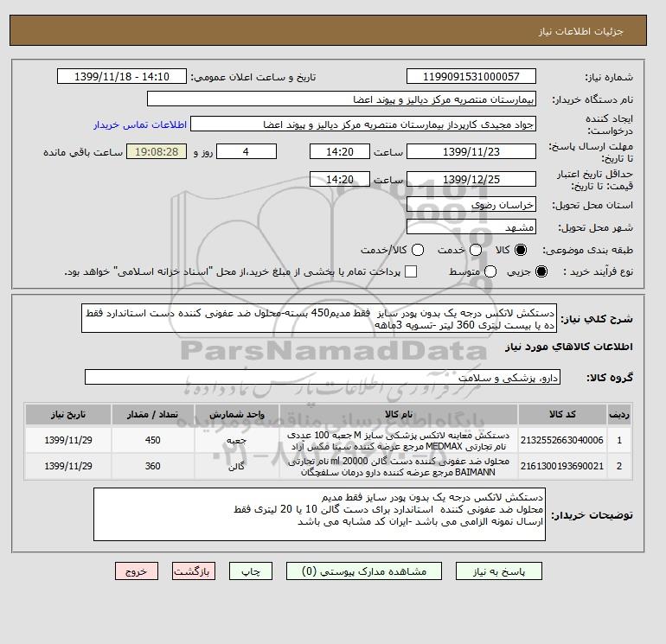Click the مشاهده مدارک پیوستی button
The width and height of the screenshot is (666, 644).
(x=364, y=571)
